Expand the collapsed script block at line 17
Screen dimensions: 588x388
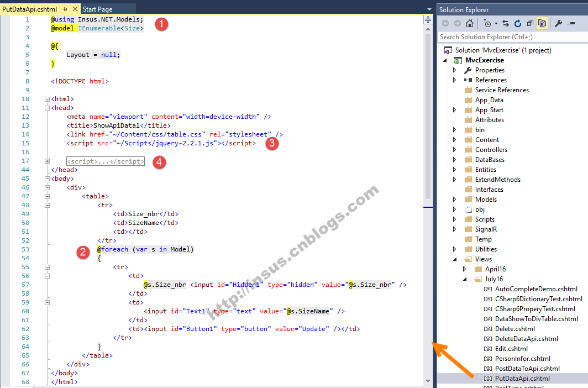tap(48, 161)
